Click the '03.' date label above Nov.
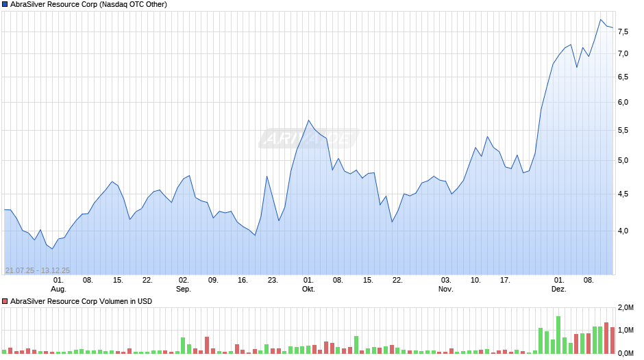 446,281
